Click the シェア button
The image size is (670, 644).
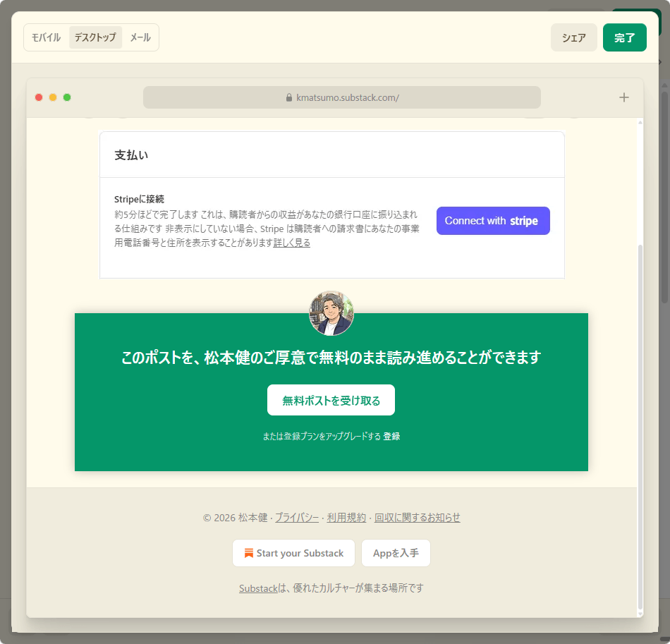(573, 37)
